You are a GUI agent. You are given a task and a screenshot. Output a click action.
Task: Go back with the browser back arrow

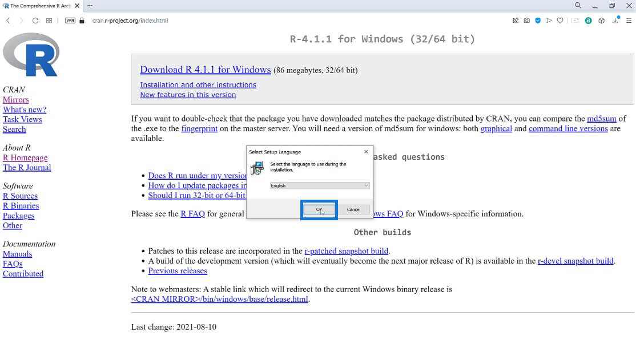click(x=8, y=21)
